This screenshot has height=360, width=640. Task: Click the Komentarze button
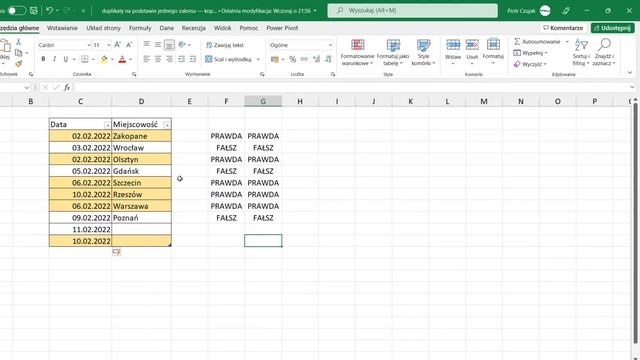click(563, 28)
